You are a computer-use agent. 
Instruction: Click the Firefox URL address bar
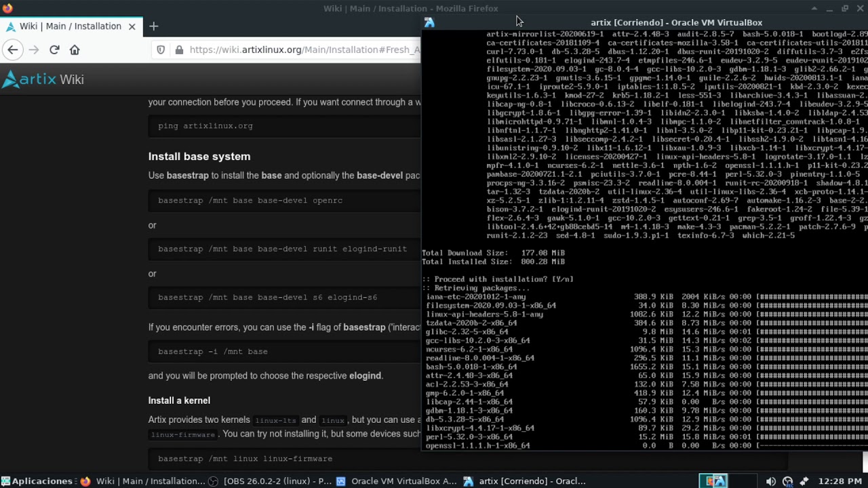pos(298,49)
